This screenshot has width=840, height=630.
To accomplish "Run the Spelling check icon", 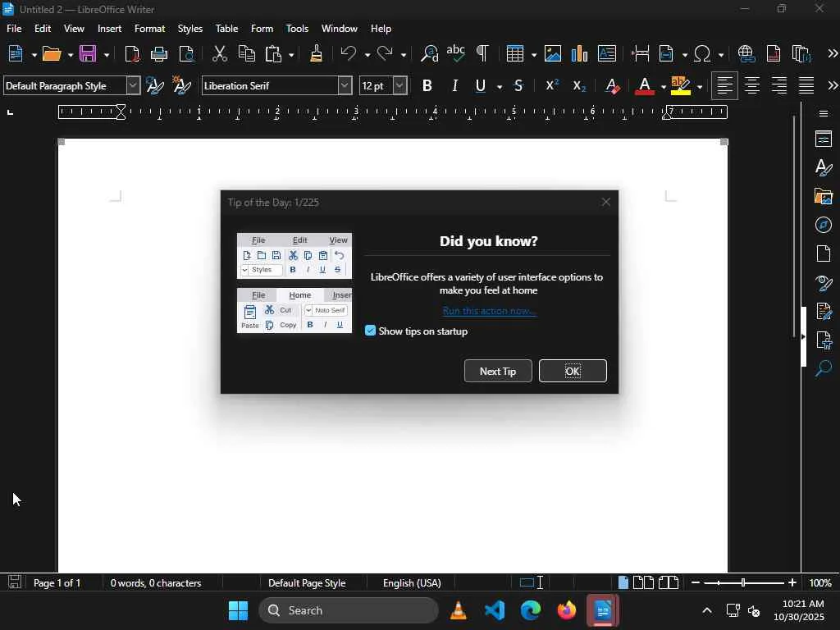I will 456,53.
